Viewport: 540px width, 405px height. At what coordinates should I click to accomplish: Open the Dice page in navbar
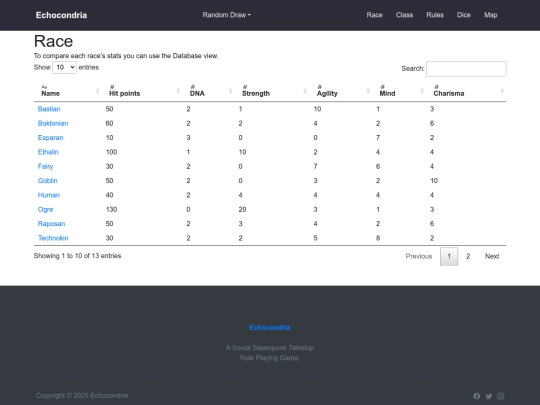coord(464,15)
